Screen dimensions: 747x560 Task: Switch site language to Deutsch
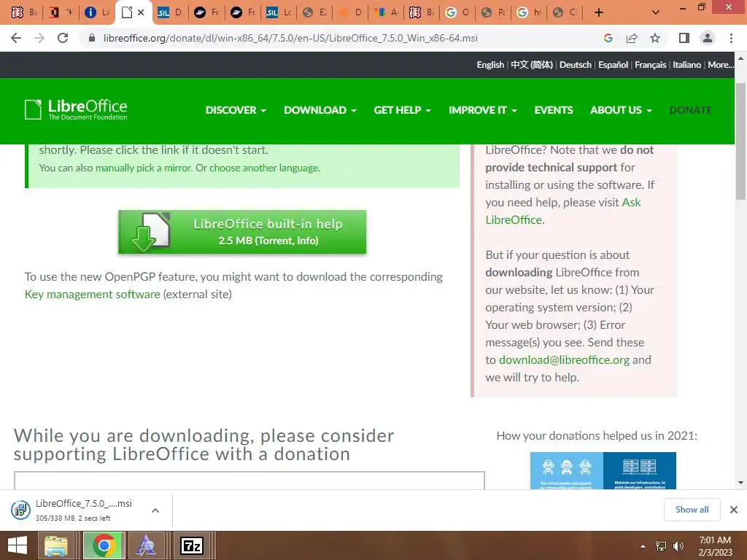pyautogui.click(x=575, y=65)
